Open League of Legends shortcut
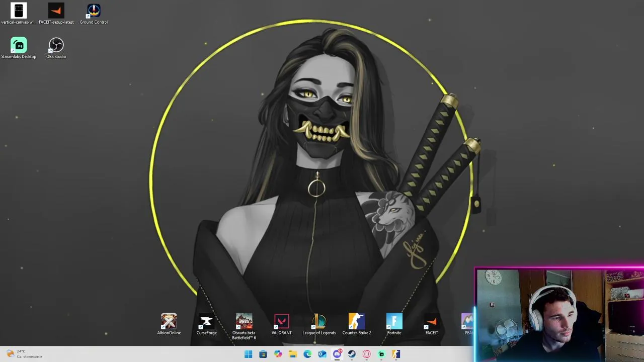 click(x=319, y=324)
